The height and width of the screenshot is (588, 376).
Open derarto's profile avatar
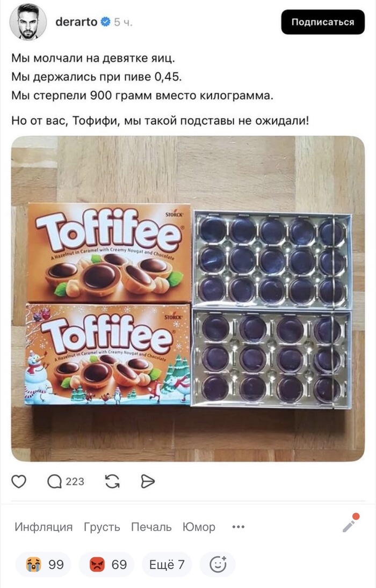tap(28, 22)
